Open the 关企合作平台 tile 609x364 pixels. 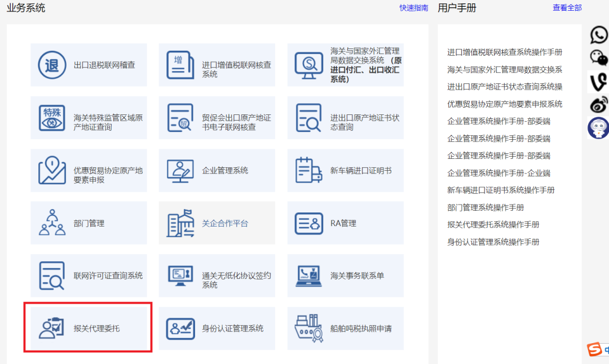(217, 223)
